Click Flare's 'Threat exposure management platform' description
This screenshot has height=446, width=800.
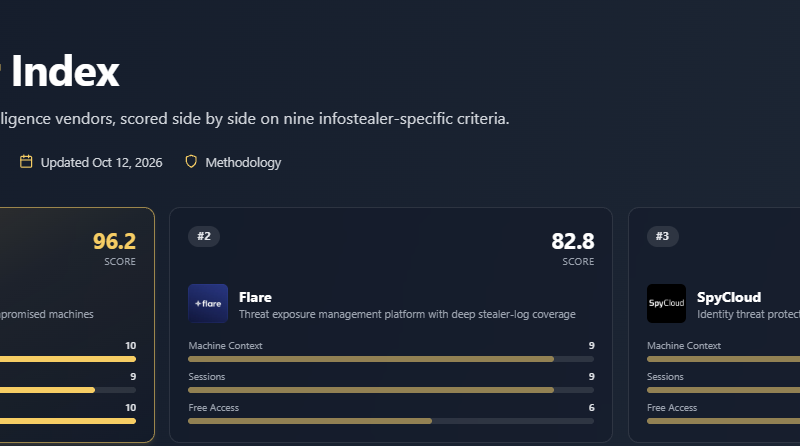(x=407, y=314)
